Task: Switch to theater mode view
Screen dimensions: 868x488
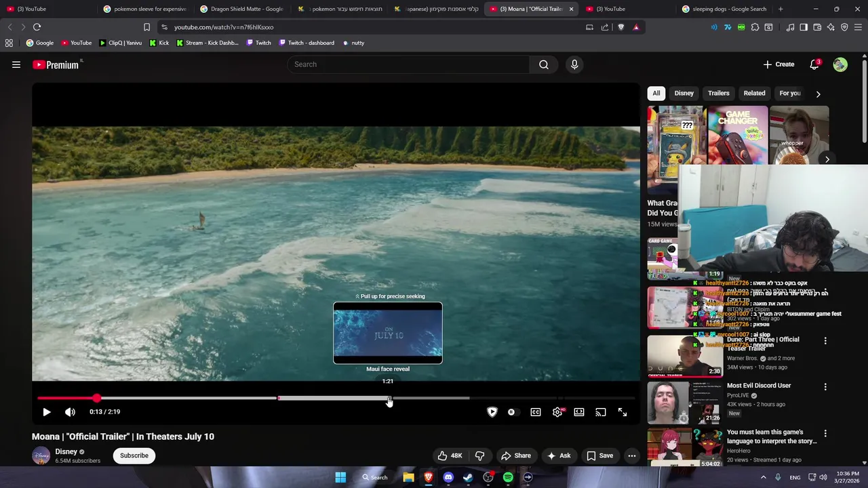Action: 579,412
